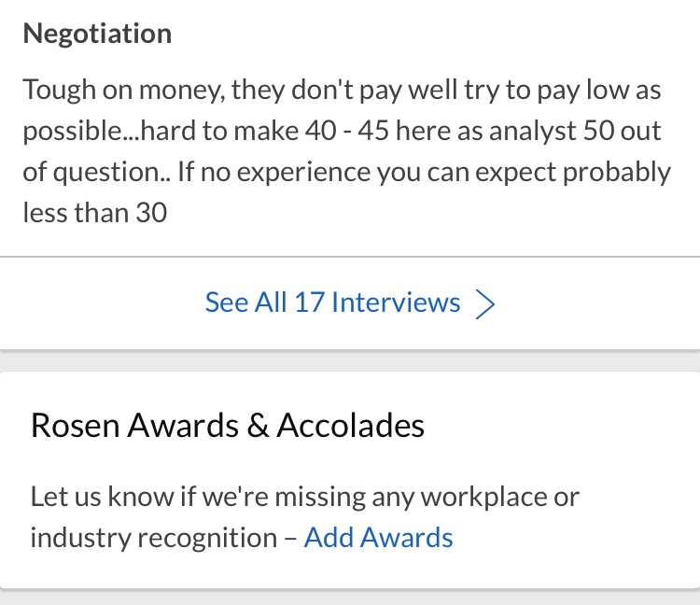Click the '40 - 45' salary figure
The image size is (700, 605).
[350, 132]
